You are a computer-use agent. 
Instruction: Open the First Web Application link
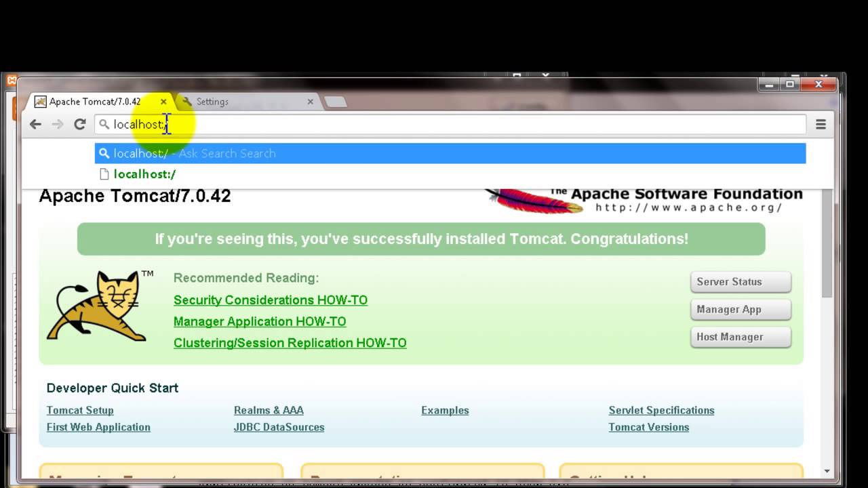coord(98,427)
